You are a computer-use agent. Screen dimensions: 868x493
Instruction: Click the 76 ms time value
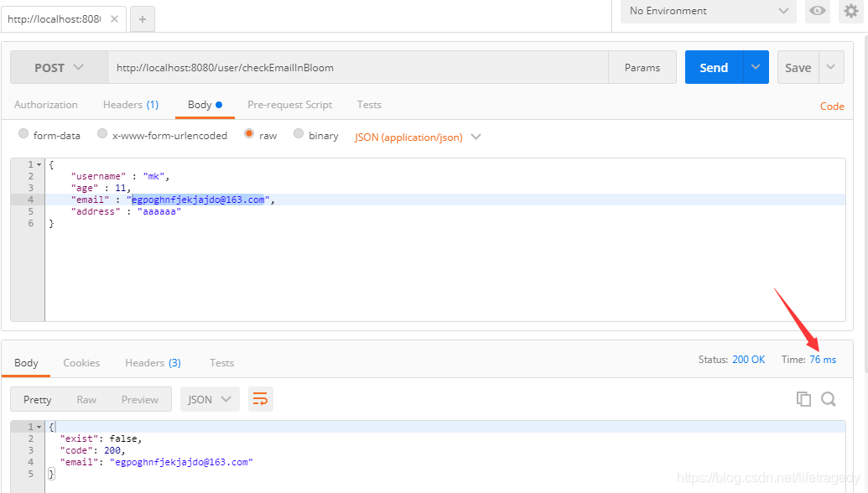[x=823, y=360]
